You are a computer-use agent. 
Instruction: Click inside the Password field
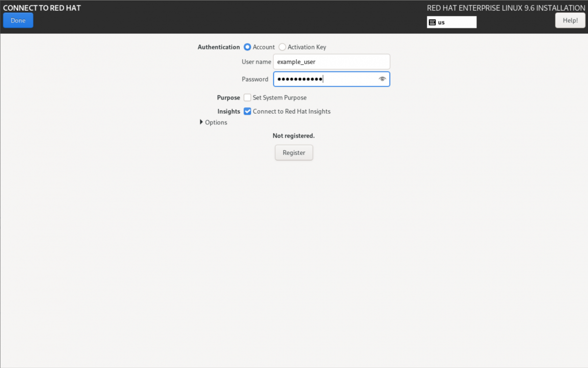pos(326,79)
